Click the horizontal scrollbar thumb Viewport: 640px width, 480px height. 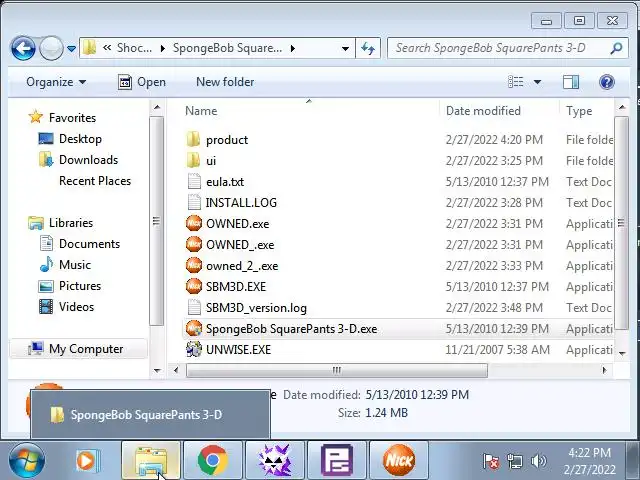[337, 370]
